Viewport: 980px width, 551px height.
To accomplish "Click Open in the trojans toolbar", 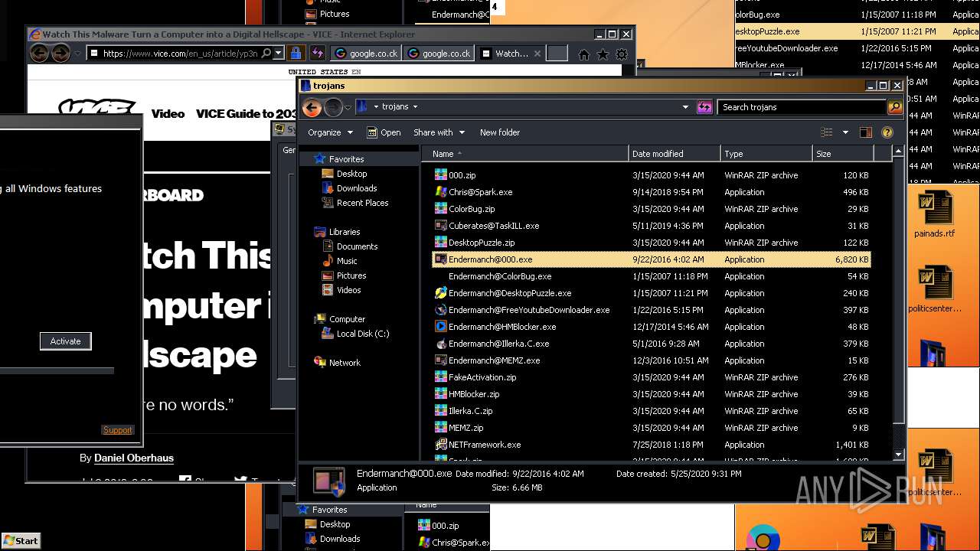I will (384, 132).
